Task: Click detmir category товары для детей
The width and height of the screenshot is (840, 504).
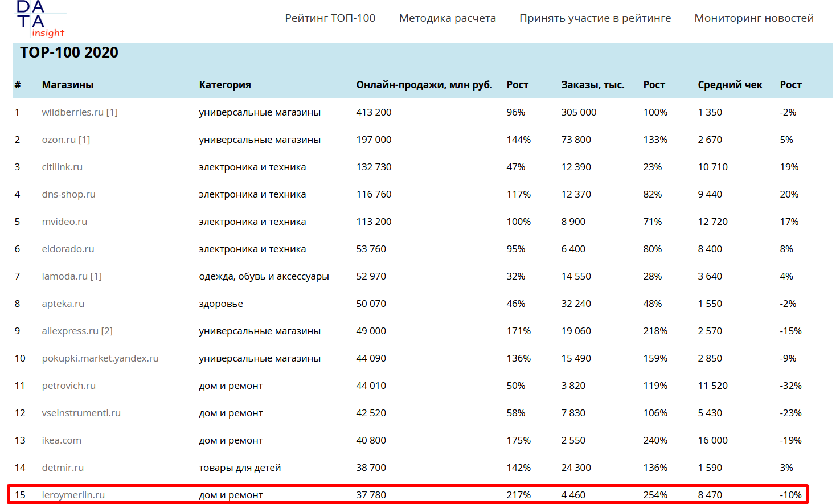Action: [x=240, y=468]
